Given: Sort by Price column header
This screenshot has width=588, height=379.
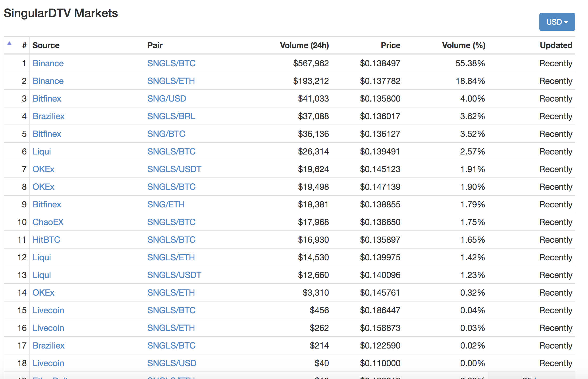Looking at the screenshot, I should (390, 45).
